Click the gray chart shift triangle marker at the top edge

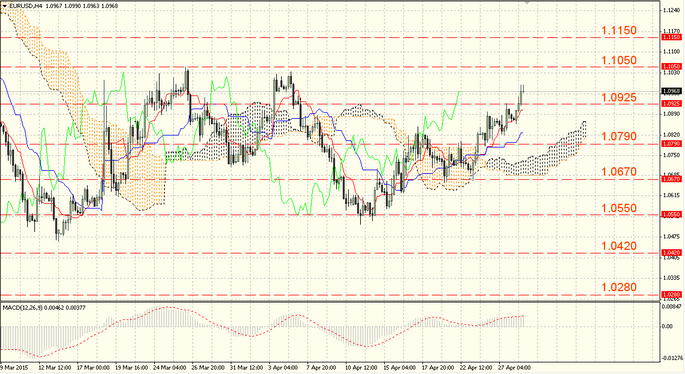click(x=527, y=2)
